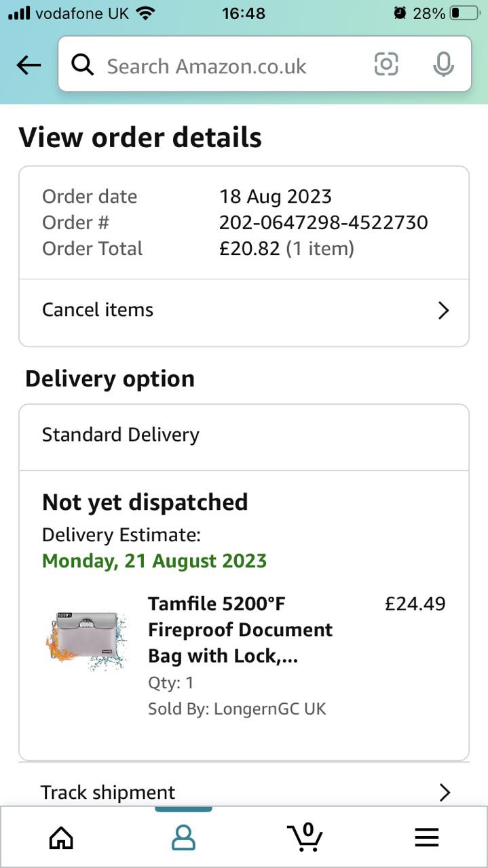Open the account profile tab
This screenshot has height=868, width=488.
[183, 838]
